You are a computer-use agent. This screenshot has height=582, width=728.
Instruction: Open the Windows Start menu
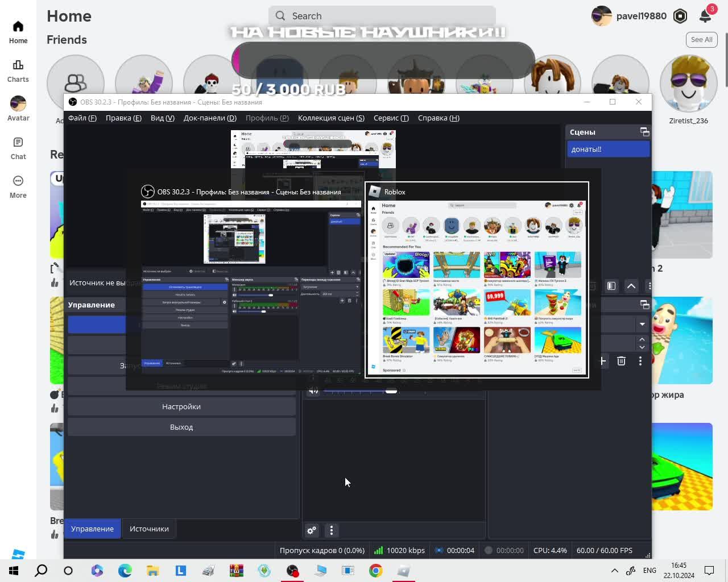coord(14,571)
